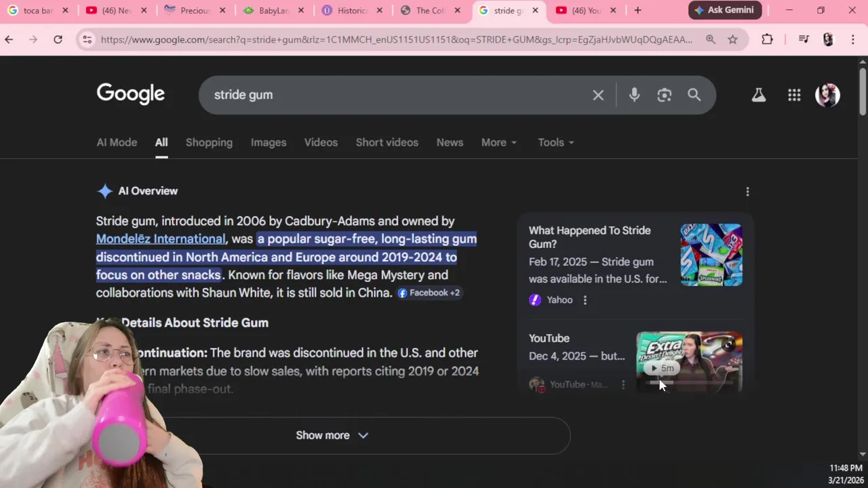Open the Facebook +2 sources chip
This screenshot has height=488, width=868.
429,293
